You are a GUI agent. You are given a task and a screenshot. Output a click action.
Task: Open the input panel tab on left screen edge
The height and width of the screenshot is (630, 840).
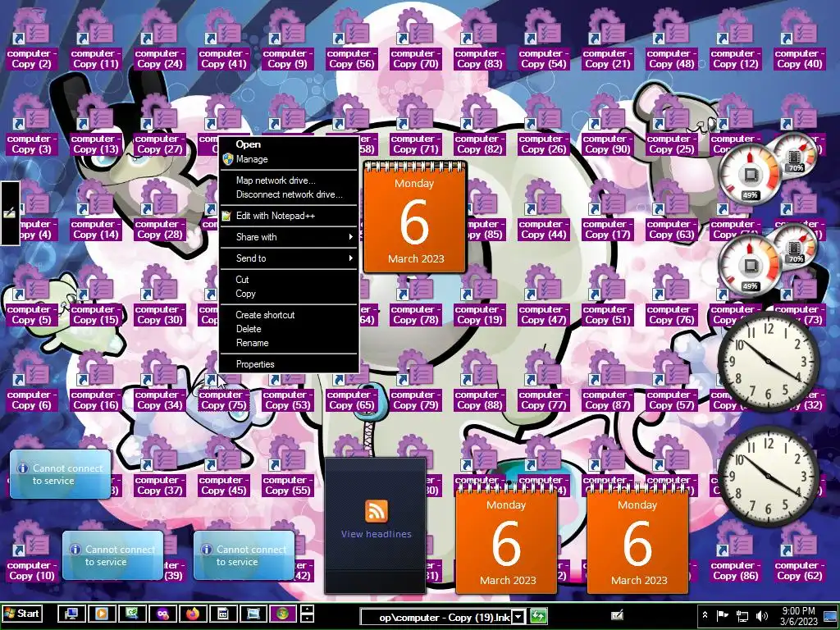pyautogui.click(x=10, y=213)
